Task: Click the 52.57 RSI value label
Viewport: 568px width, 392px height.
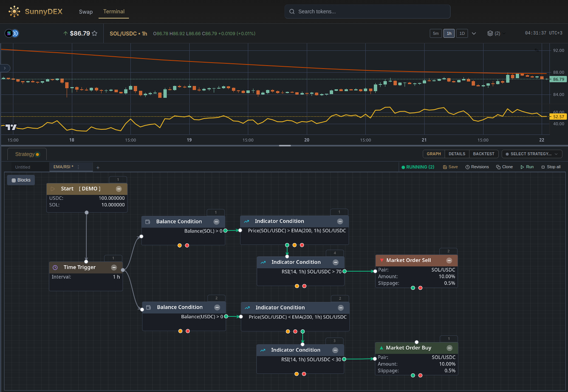Action: tap(559, 116)
